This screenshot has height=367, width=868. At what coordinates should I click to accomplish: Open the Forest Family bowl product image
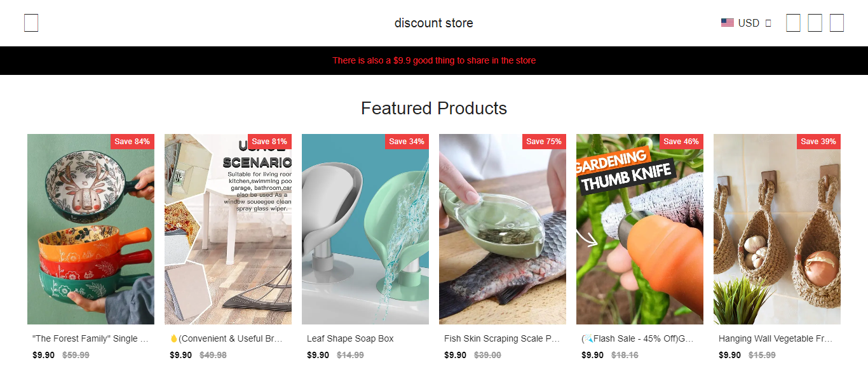(x=91, y=229)
